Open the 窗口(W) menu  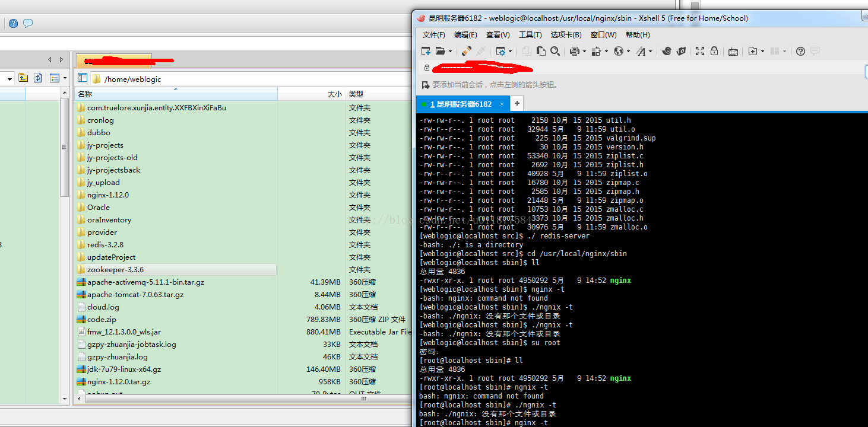coord(604,35)
